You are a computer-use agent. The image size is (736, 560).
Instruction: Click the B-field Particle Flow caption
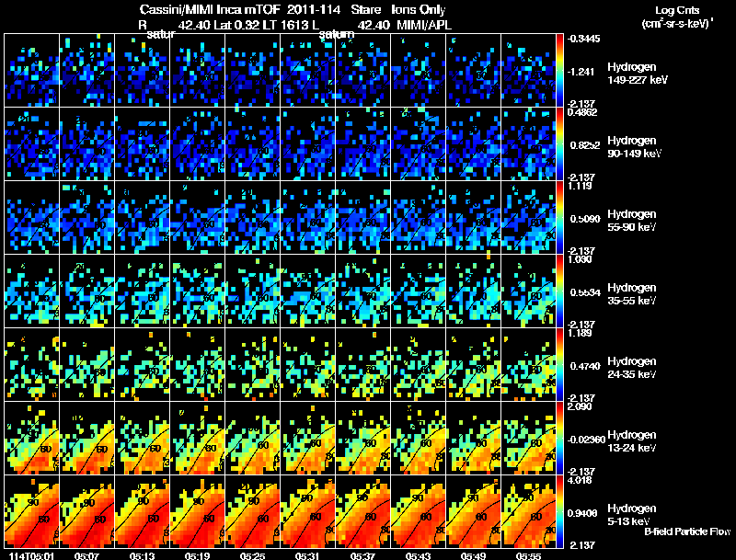pos(687,531)
